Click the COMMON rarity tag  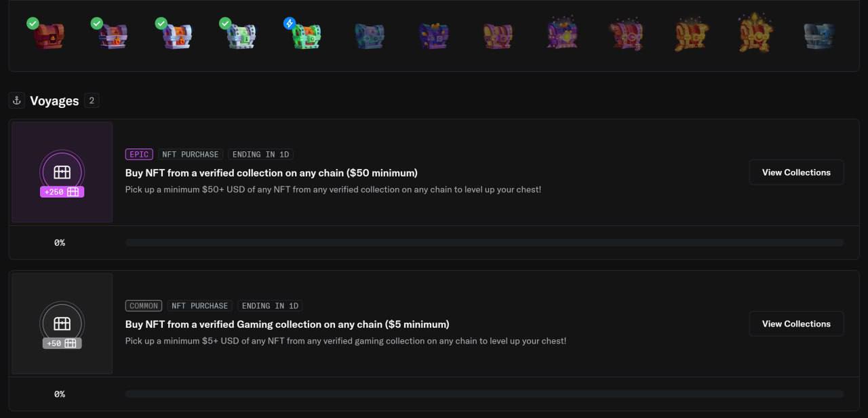tap(144, 306)
